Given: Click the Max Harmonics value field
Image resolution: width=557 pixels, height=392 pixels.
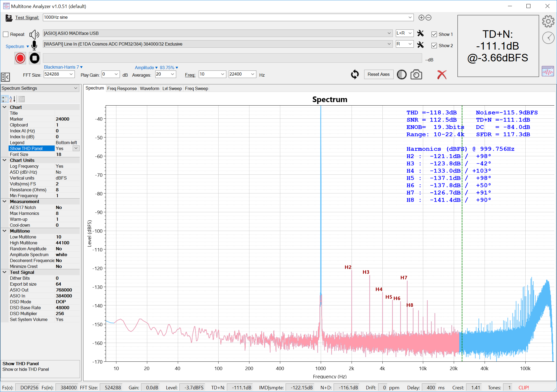Looking at the screenshot, I should pyautogui.click(x=67, y=213).
